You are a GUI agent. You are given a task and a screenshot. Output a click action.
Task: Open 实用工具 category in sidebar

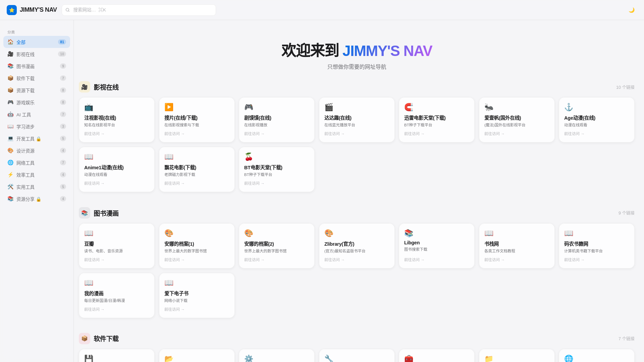[37, 187]
